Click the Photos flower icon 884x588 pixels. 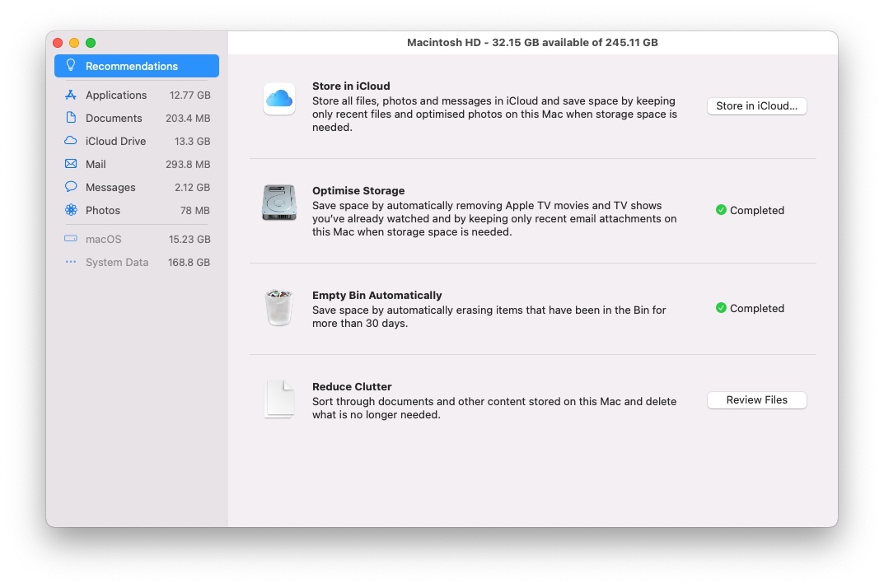click(71, 210)
